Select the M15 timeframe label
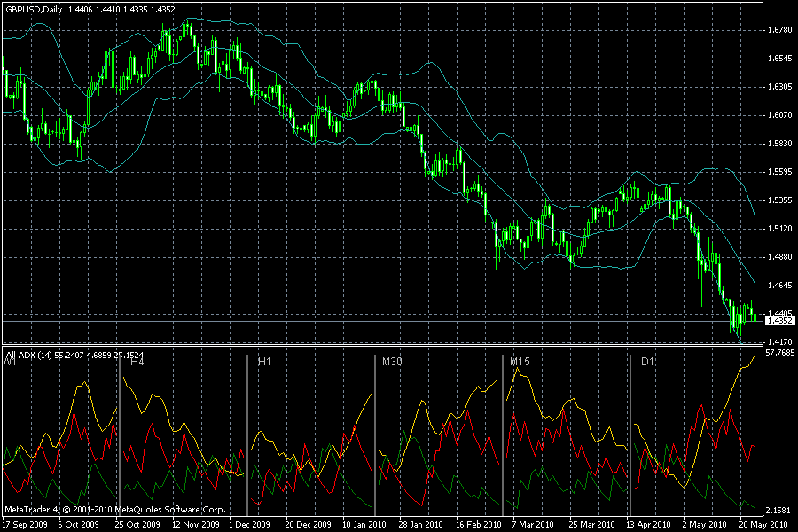 coord(520,362)
